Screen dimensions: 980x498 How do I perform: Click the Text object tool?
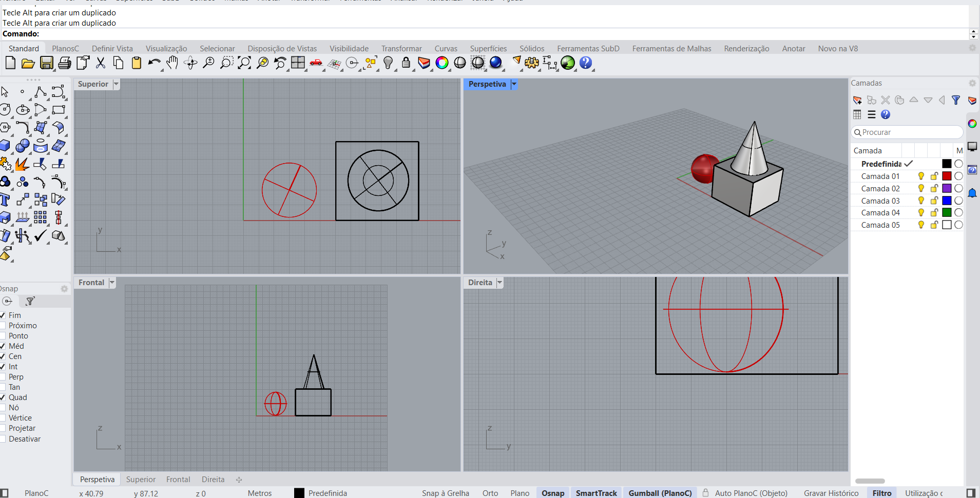(x=5, y=200)
